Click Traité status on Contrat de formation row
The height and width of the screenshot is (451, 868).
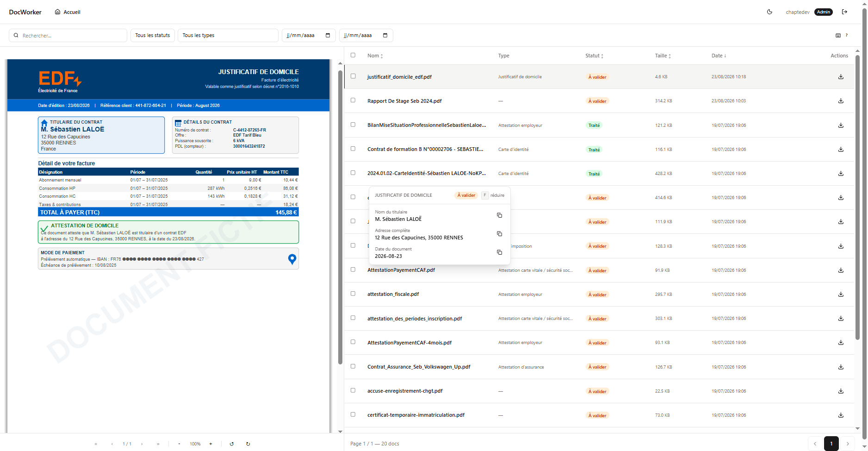594,150
